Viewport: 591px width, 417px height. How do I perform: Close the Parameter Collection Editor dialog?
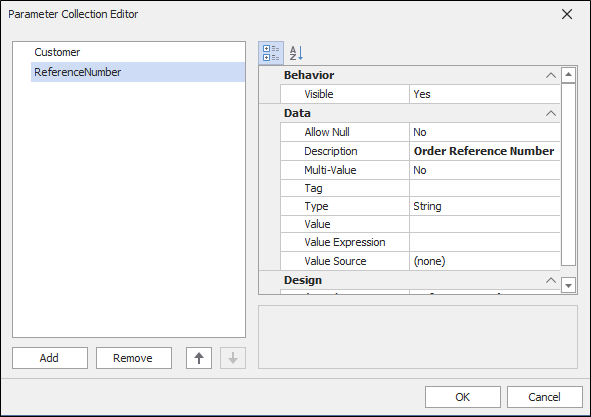coord(567,14)
